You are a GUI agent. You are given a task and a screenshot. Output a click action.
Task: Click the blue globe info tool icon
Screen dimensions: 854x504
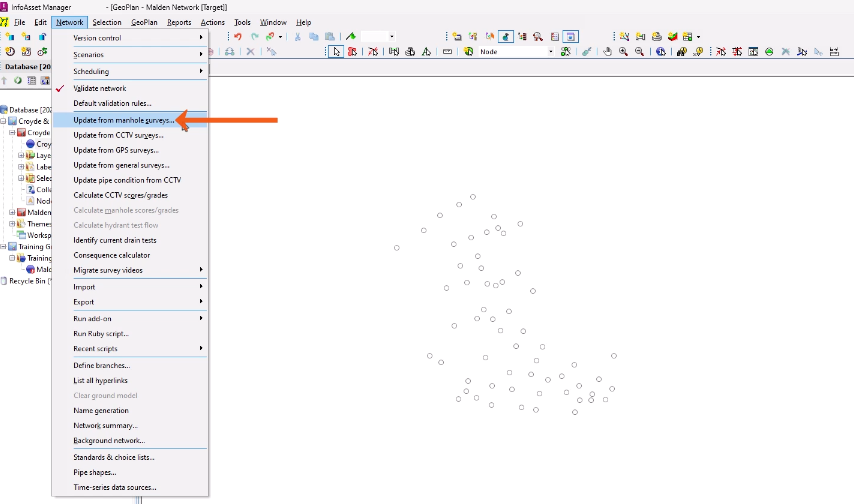coord(661,52)
